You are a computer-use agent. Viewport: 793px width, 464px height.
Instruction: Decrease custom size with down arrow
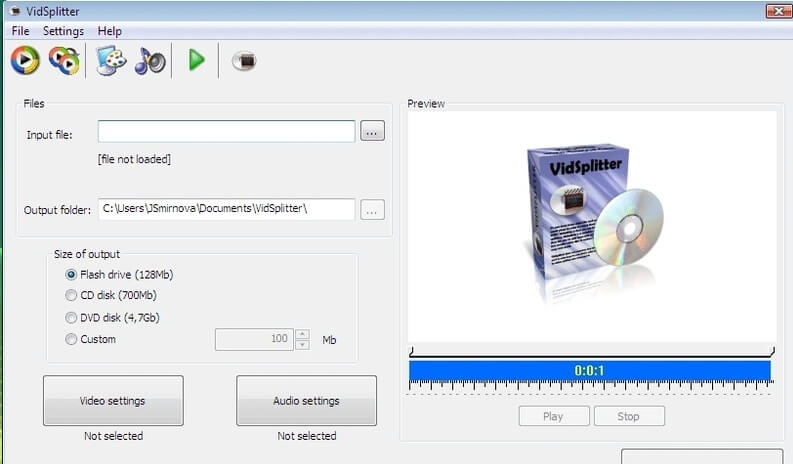[302, 345]
